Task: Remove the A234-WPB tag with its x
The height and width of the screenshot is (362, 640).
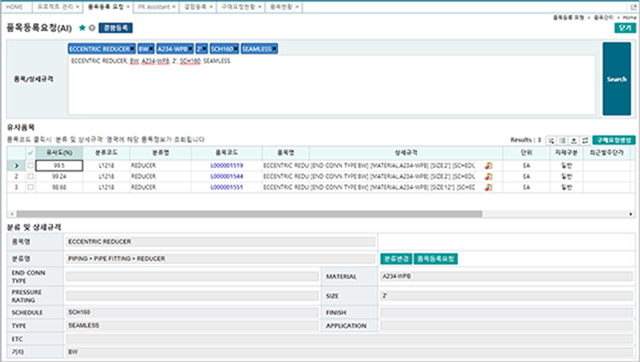Action: coord(190,49)
